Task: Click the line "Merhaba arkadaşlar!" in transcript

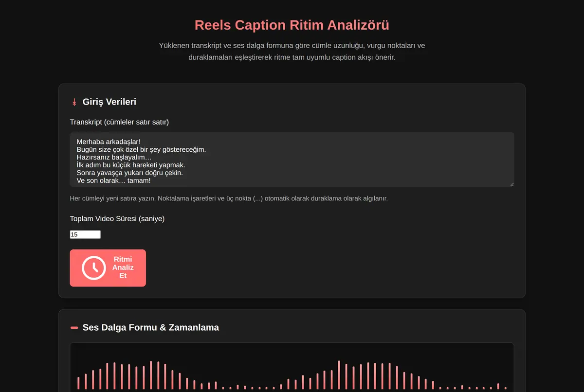Action: pyautogui.click(x=108, y=142)
